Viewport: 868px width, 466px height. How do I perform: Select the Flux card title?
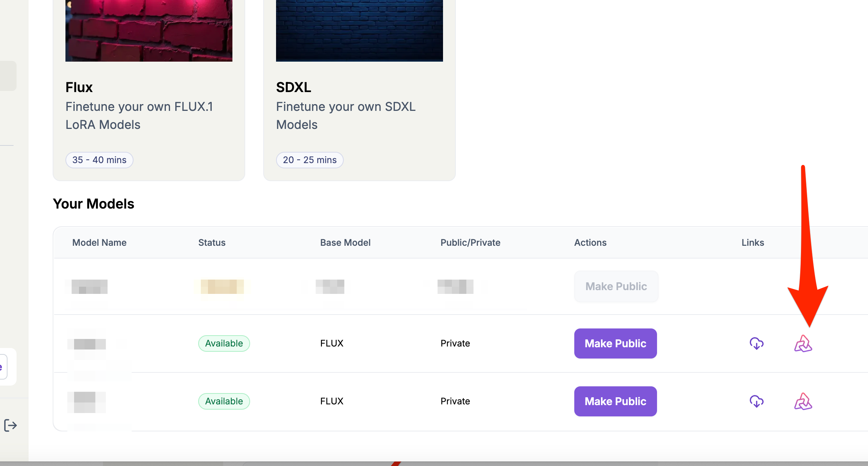tap(79, 87)
